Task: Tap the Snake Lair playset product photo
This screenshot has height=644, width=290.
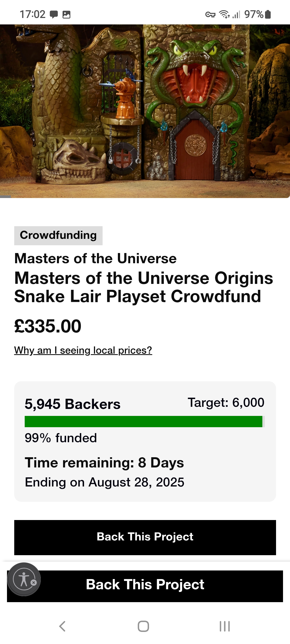Action: pyautogui.click(x=145, y=111)
